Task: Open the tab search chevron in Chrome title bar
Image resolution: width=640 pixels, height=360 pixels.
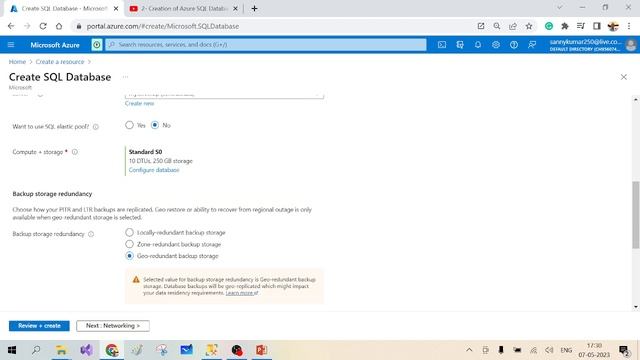Action: [560, 7]
